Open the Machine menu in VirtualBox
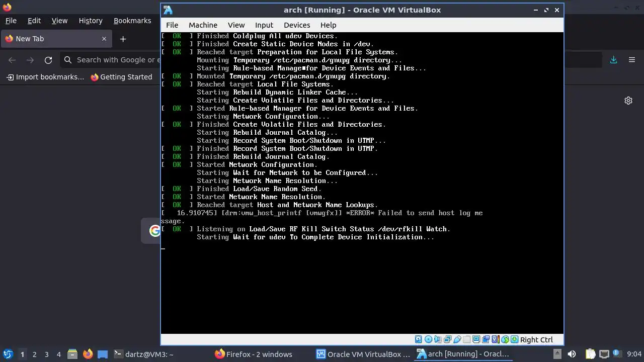The image size is (644, 362). [x=203, y=25]
